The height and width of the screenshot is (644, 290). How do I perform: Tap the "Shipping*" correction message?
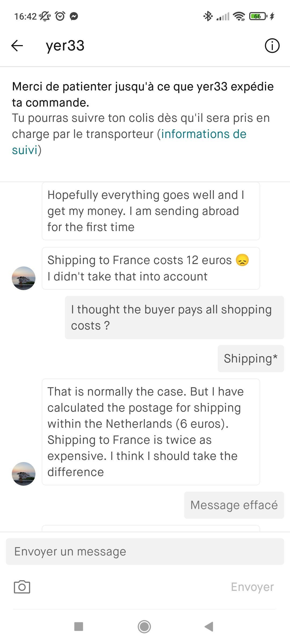251,358
